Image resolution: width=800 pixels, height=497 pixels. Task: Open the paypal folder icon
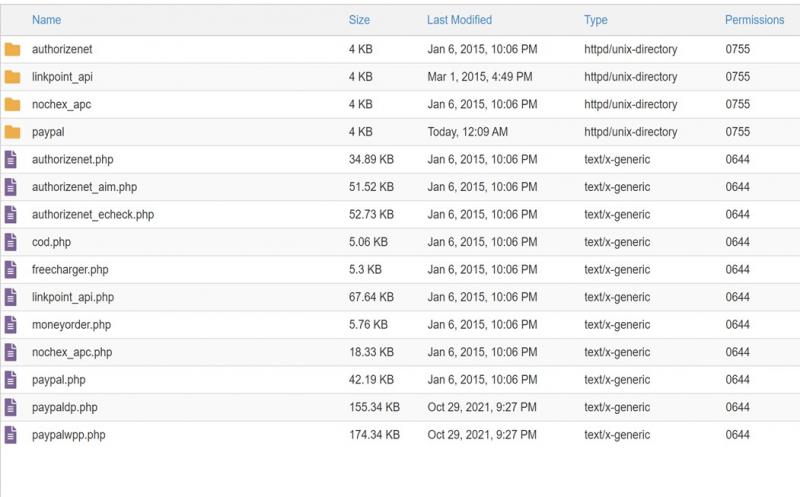[x=12, y=132]
